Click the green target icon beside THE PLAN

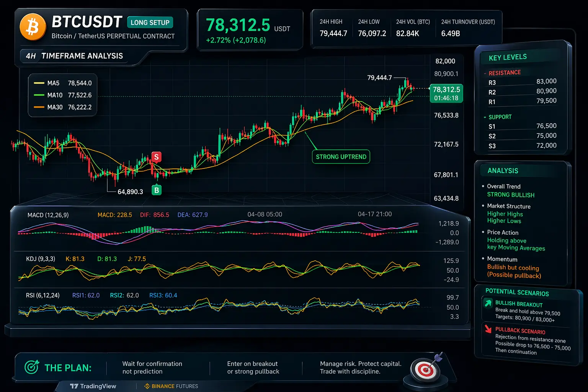[31, 367]
